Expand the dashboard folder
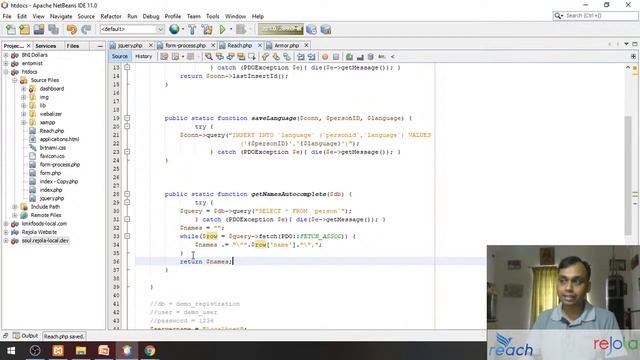This screenshot has height=360, width=640. (24, 89)
